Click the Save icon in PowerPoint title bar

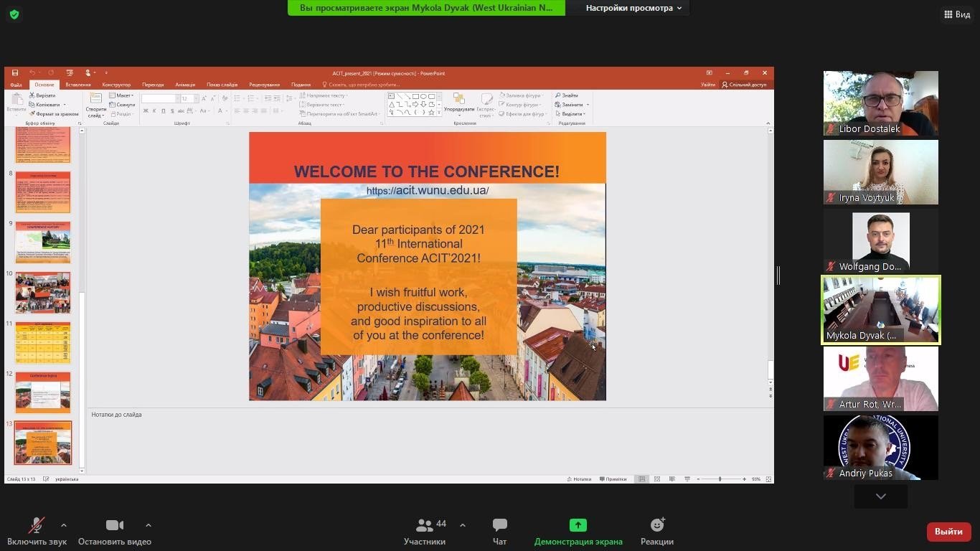[x=14, y=72]
